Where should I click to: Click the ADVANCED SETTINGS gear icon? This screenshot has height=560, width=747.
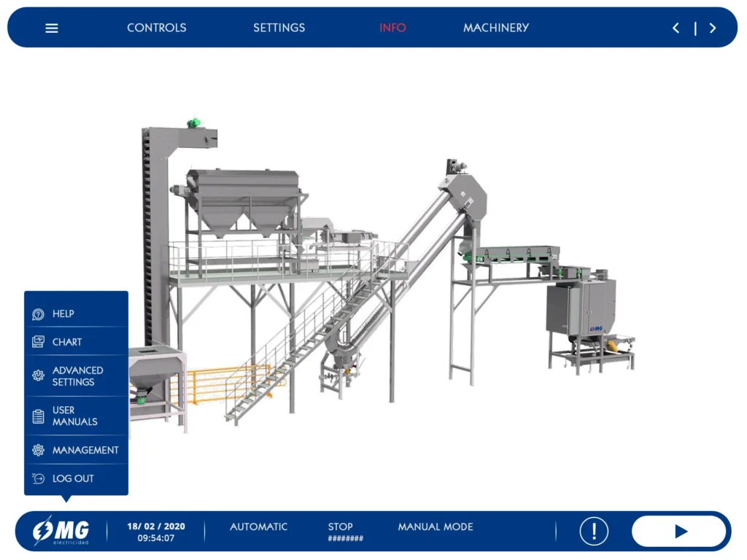[x=38, y=376]
